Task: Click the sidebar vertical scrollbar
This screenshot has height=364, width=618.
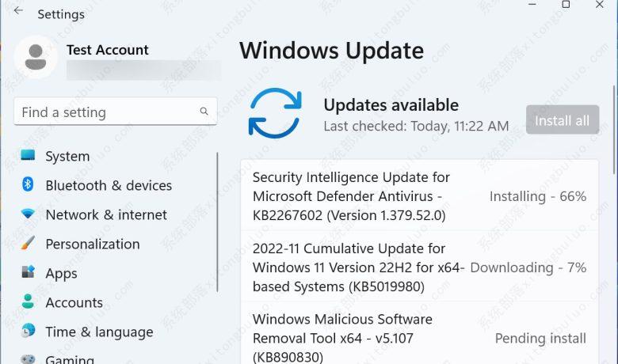Action: tap(217, 222)
